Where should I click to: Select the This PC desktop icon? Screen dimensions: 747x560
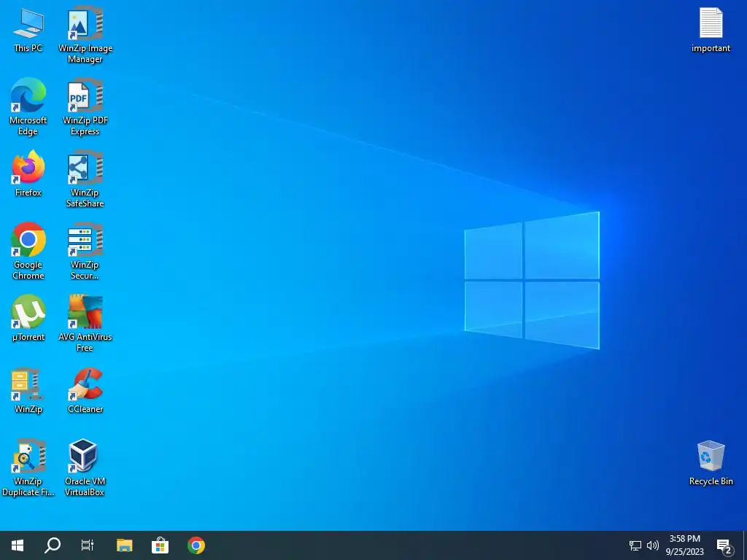pos(28,31)
